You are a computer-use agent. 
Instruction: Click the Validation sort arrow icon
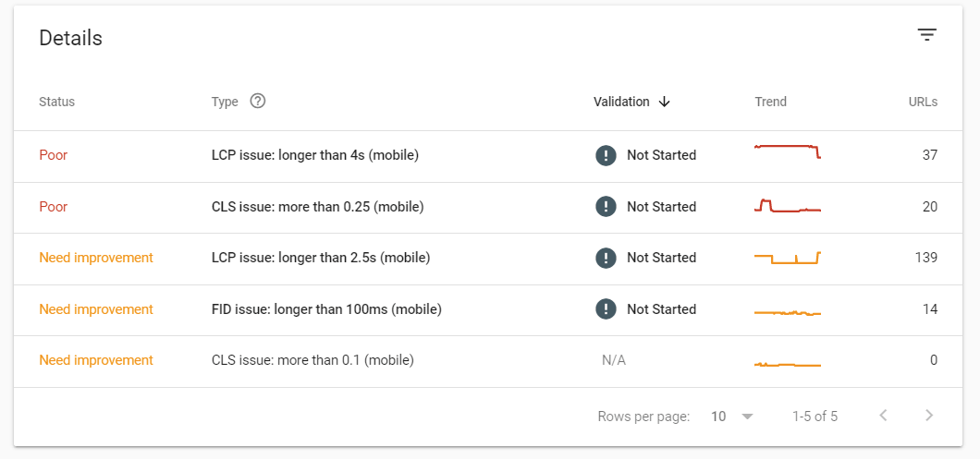click(x=665, y=102)
